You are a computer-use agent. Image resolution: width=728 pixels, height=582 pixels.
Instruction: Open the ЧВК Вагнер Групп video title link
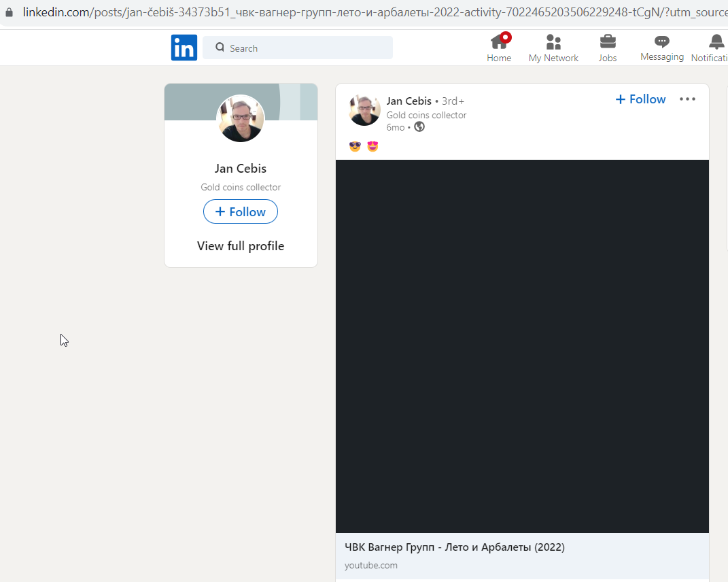tap(455, 547)
